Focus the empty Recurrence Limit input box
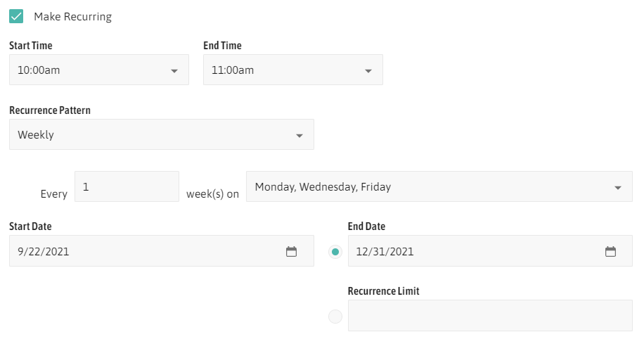Image resolution: width=644 pixels, height=344 pixels. click(490, 315)
